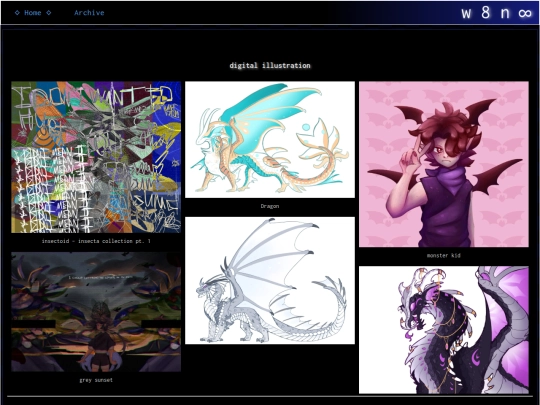Open the teal and cream Dragon illustration

pyautogui.click(x=270, y=139)
